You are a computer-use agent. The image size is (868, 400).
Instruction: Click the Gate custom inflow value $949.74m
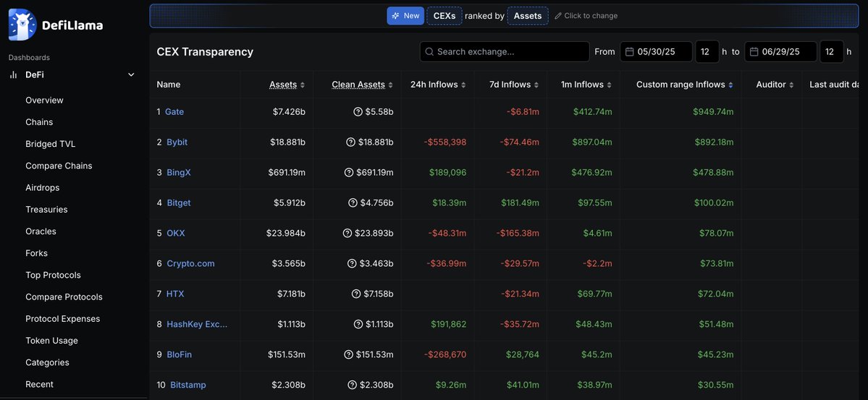click(x=713, y=112)
